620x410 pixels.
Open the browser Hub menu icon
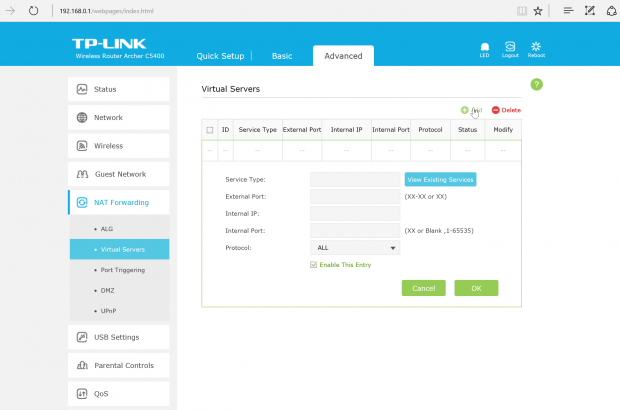pyautogui.click(x=567, y=10)
